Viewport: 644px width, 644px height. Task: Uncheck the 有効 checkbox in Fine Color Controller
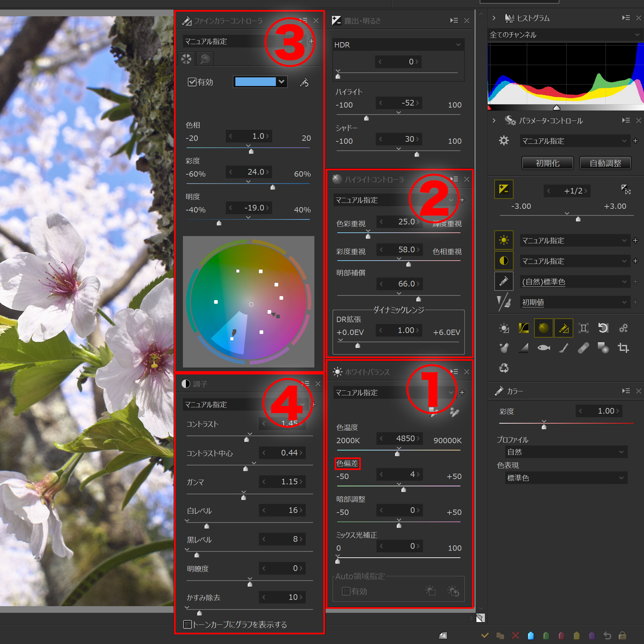(192, 82)
